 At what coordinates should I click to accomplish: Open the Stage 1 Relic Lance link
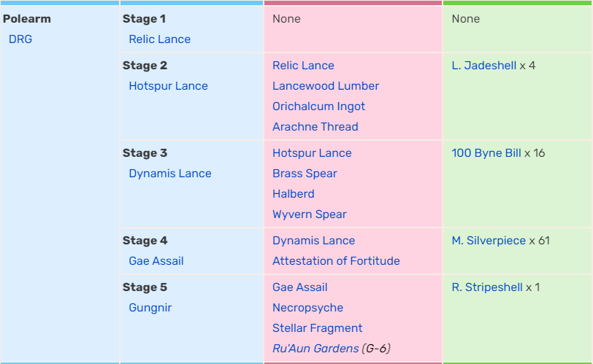pyautogui.click(x=160, y=39)
